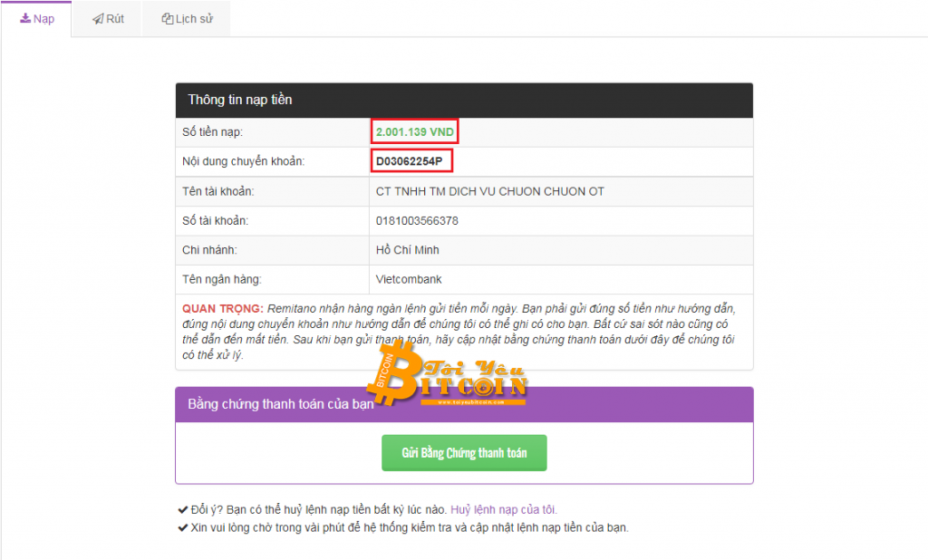Click the account number 0181003566378

pos(417,220)
